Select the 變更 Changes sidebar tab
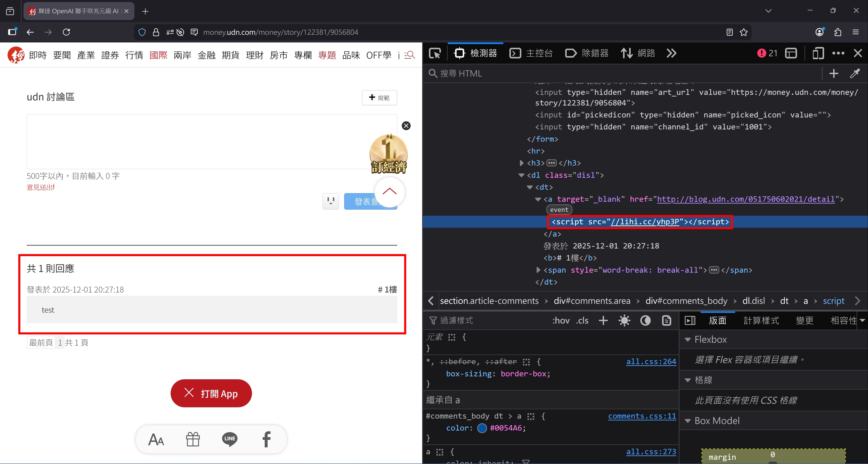Viewport: 868px width, 464px height. [x=805, y=321]
